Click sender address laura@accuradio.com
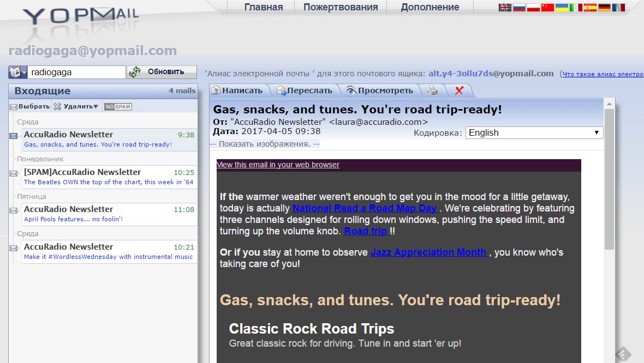Screen dimensions: 644x363 (x=378, y=122)
